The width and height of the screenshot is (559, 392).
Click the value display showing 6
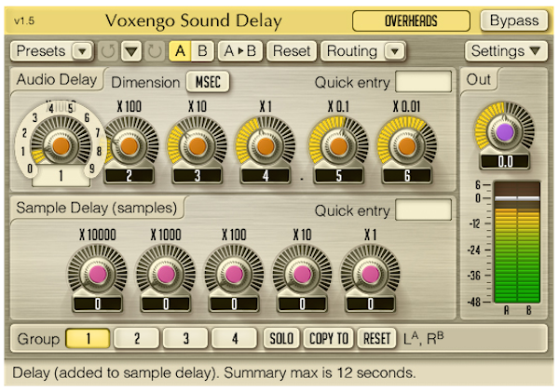tap(407, 176)
